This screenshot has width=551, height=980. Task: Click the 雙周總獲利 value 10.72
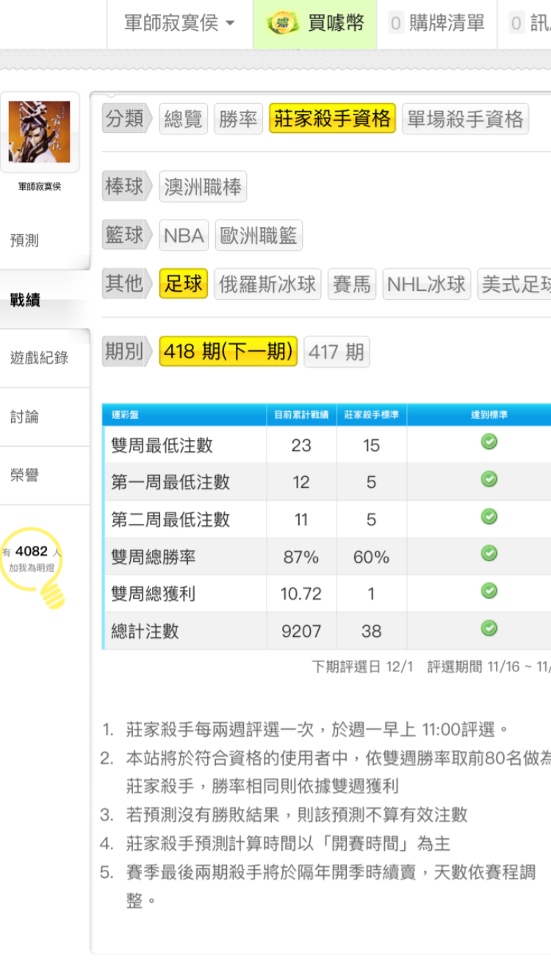coord(301,594)
